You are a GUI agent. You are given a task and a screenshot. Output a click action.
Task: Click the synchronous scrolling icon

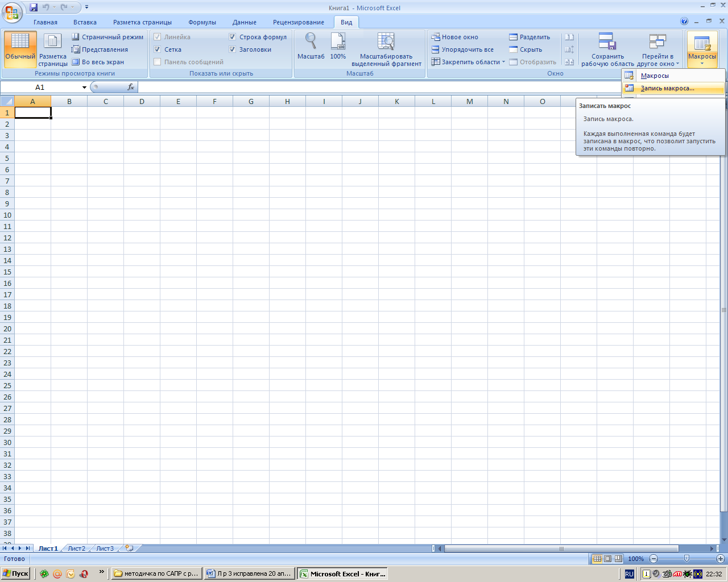(x=569, y=49)
